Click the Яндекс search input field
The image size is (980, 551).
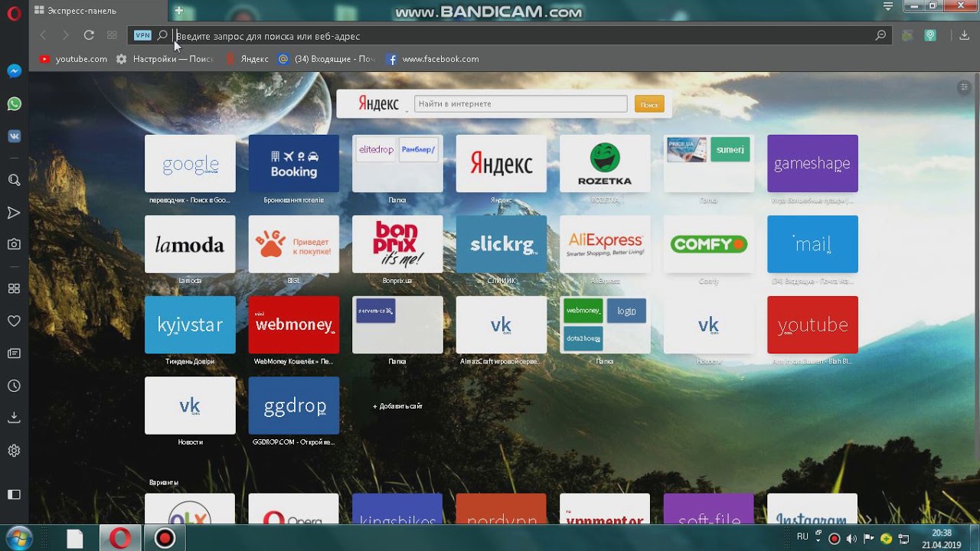(x=521, y=103)
